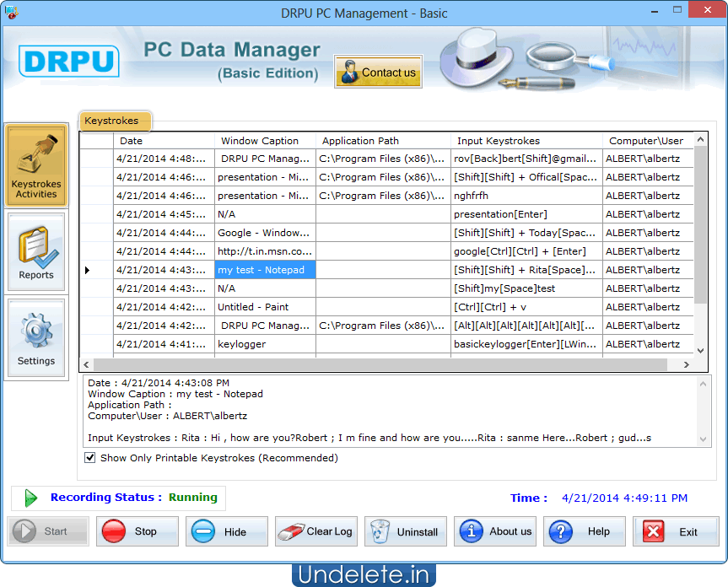Click the green recording status arrow
The width and height of the screenshot is (728, 587).
click(x=30, y=498)
